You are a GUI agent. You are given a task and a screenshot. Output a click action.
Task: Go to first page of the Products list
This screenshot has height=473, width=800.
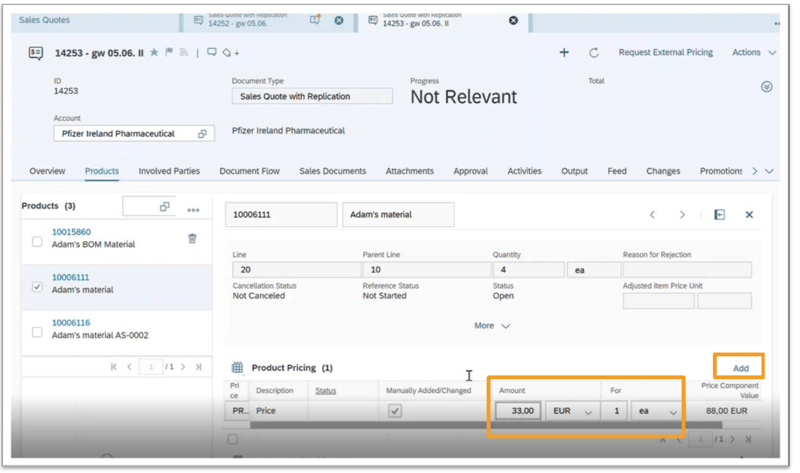[x=114, y=366]
